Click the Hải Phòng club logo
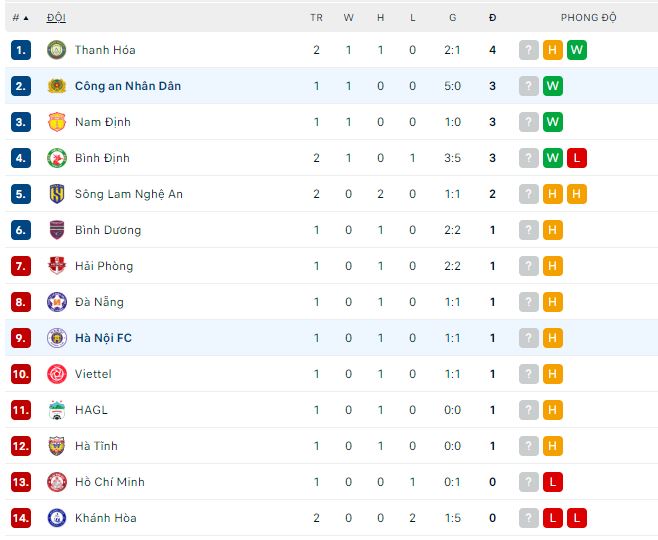The height and width of the screenshot is (540, 658). pyautogui.click(x=56, y=266)
